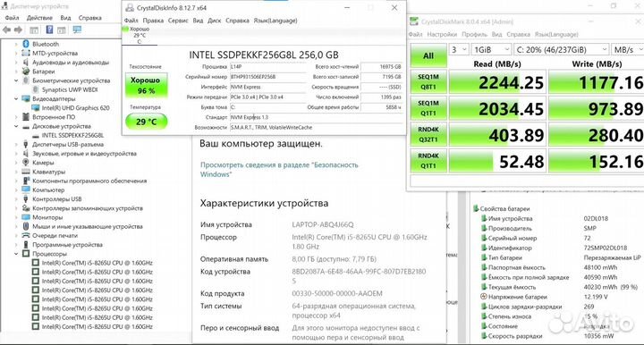Viewport: 644px width, 345px height.
Task: Open the Настройки menu in CrystalDiskMark
Action: point(442,35)
